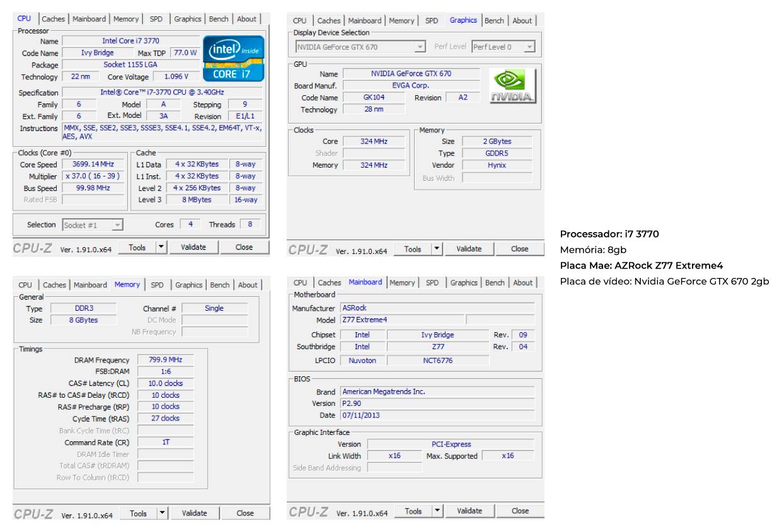Select Bench tab in Graphics window
This screenshot has height=532, width=784.
(494, 21)
